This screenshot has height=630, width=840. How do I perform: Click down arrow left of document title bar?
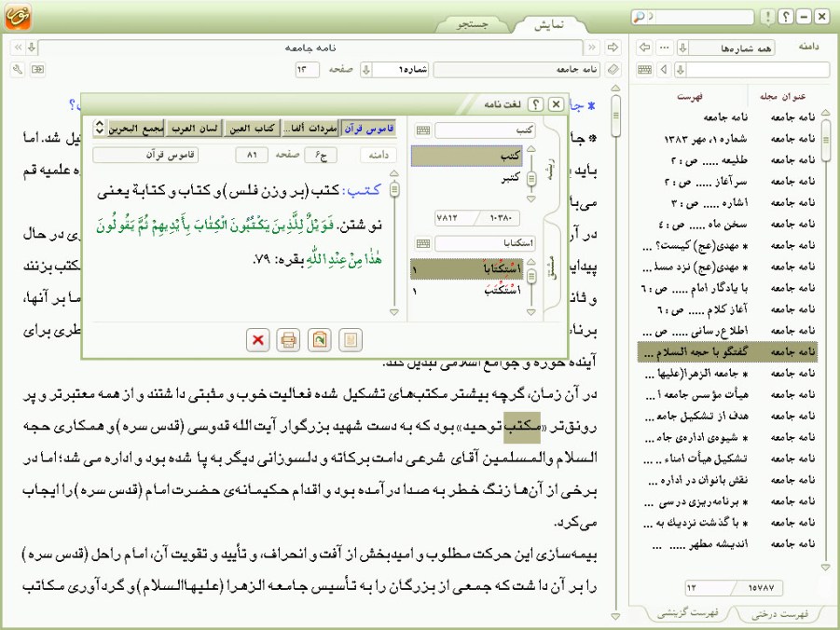pyautogui.click(x=32, y=48)
